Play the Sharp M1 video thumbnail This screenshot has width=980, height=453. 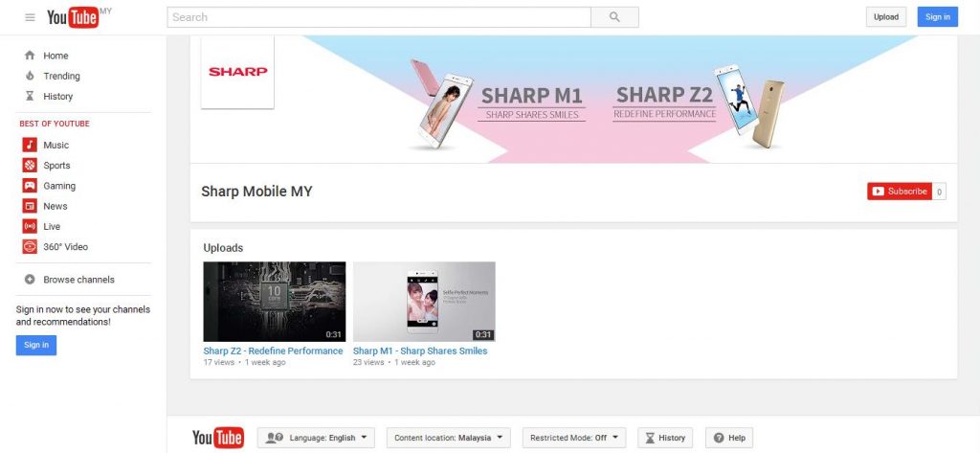point(424,302)
